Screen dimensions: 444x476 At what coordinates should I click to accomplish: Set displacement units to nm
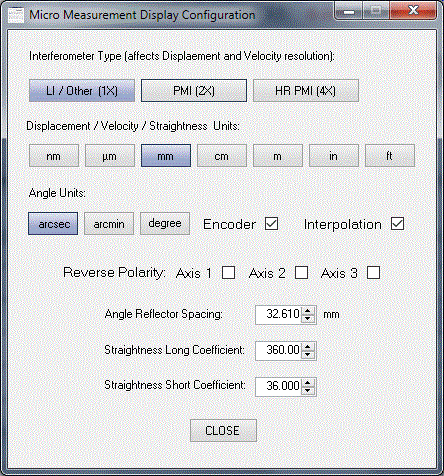pyautogui.click(x=54, y=156)
